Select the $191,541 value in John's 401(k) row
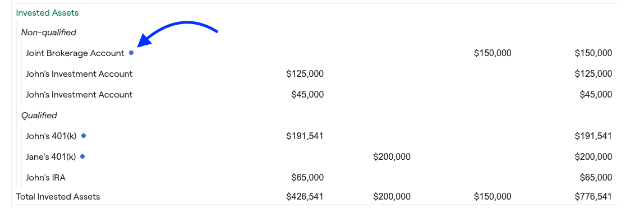Image resolution: width=644 pixels, height=208 pixels. 305,136
